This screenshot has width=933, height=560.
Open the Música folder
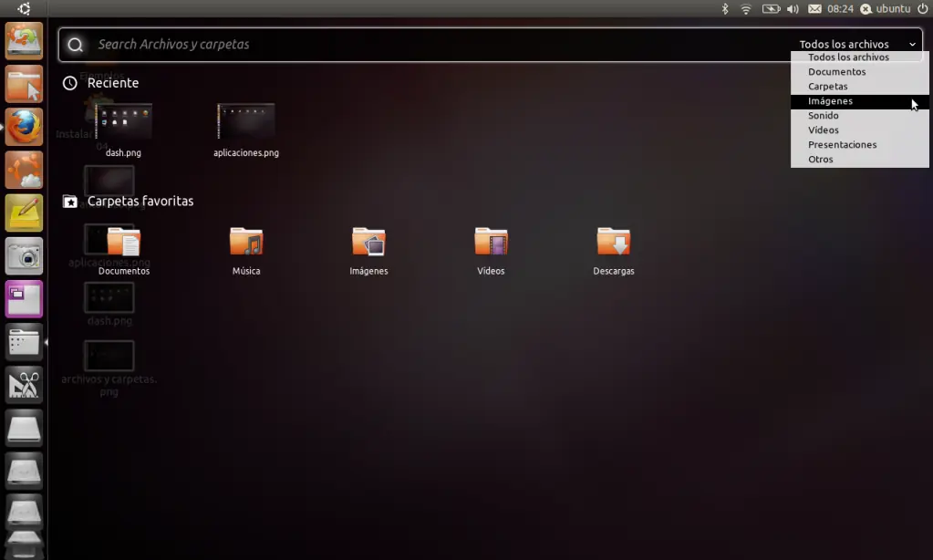pos(245,244)
